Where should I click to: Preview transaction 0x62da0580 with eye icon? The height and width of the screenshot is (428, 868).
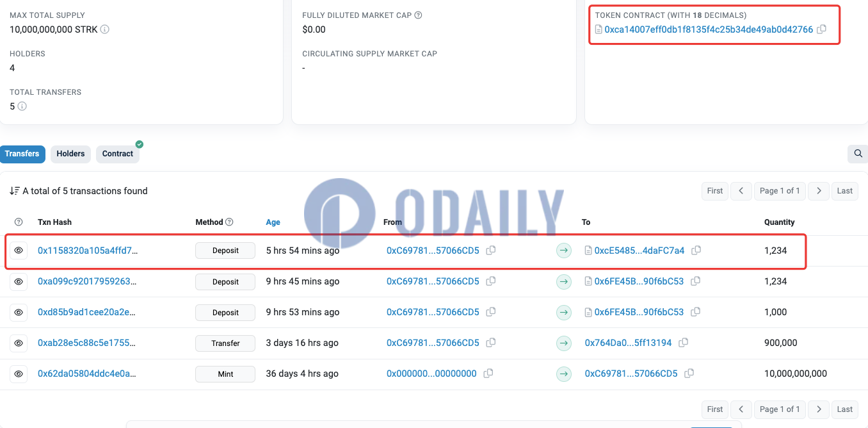click(x=19, y=374)
